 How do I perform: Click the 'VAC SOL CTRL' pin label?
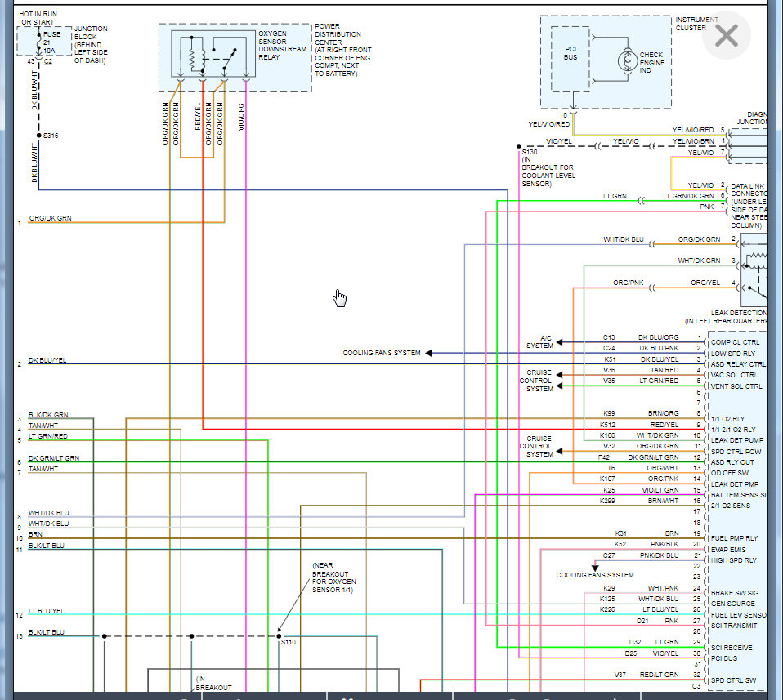point(734,375)
